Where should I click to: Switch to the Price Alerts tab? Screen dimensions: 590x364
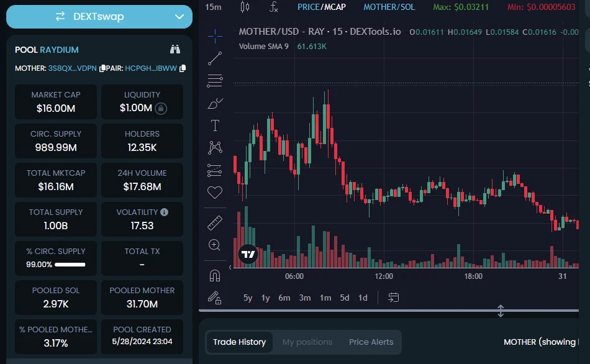[371, 342]
